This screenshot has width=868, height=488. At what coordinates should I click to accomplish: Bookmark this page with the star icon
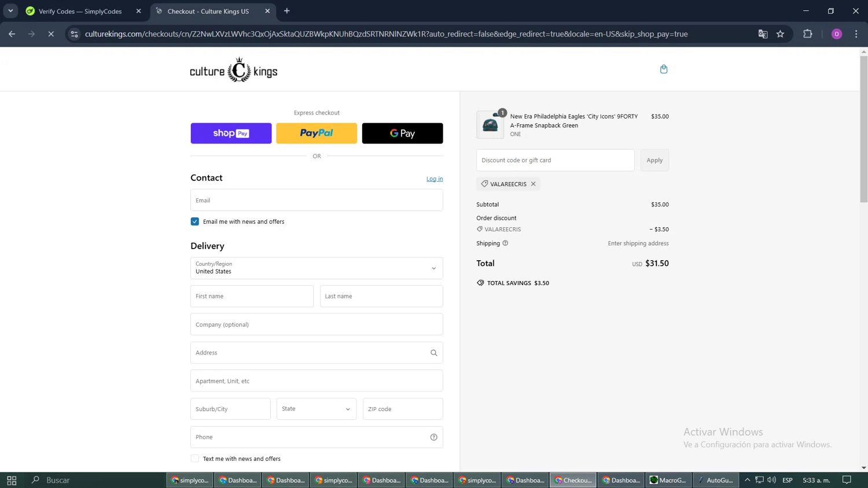click(780, 34)
